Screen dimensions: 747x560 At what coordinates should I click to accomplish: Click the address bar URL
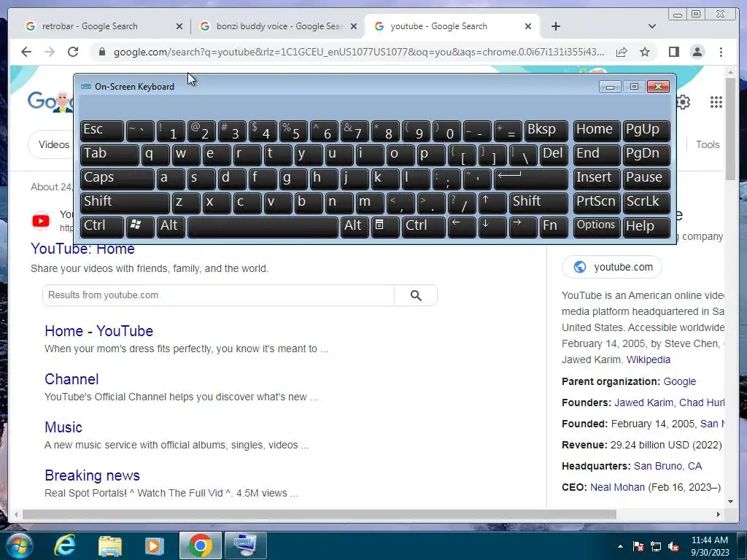359,52
